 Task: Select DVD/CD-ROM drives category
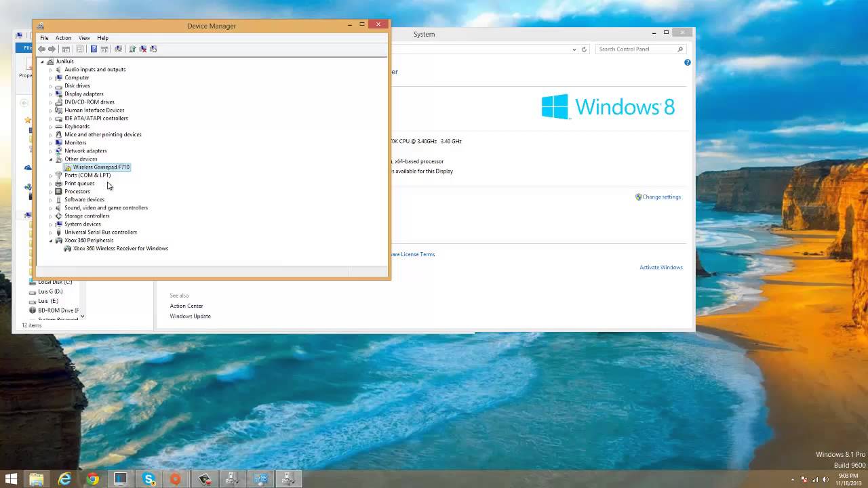pyautogui.click(x=90, y=102)
